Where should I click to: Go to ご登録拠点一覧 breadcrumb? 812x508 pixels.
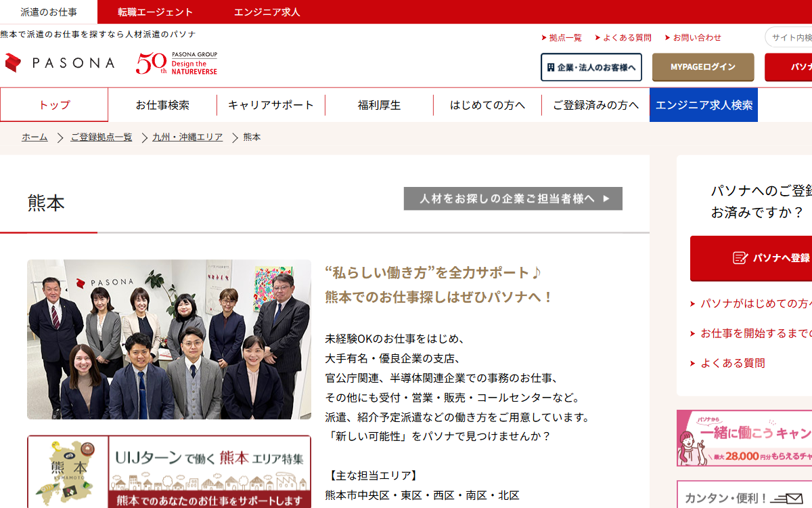tap(101, 137)
